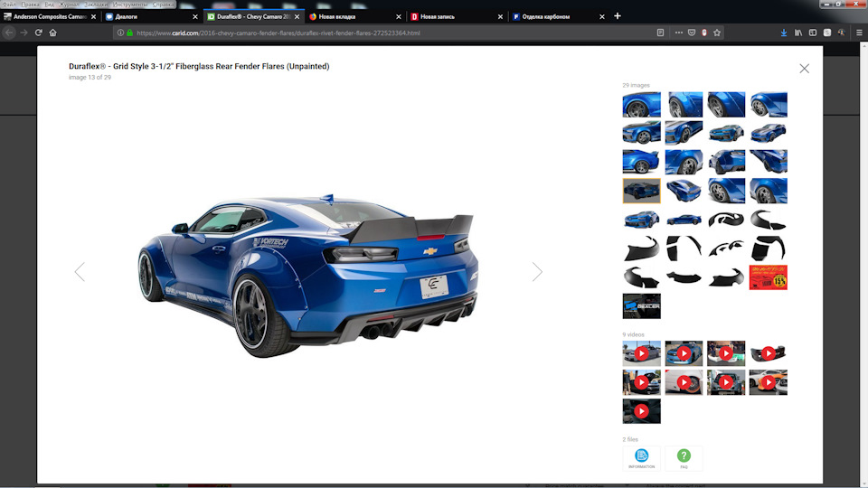Open the Закладки menu
Viewport: 868px width, 488px height.
(97, 5)
